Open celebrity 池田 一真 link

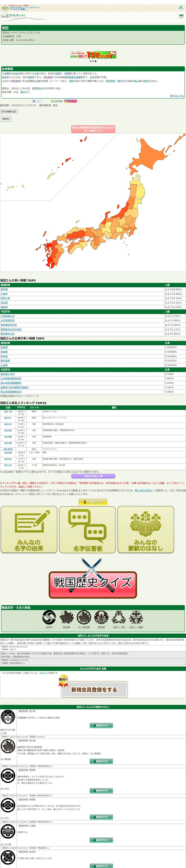click(8, 411)
